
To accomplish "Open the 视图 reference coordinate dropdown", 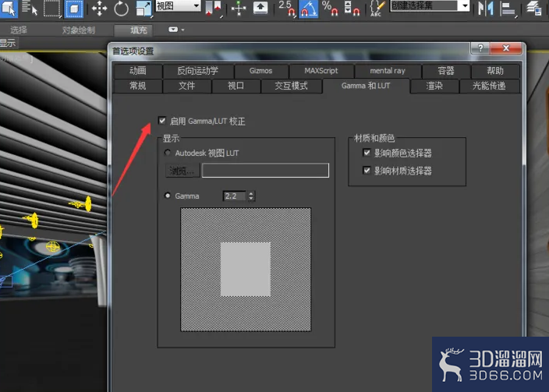I will click(x=178, y=5).
